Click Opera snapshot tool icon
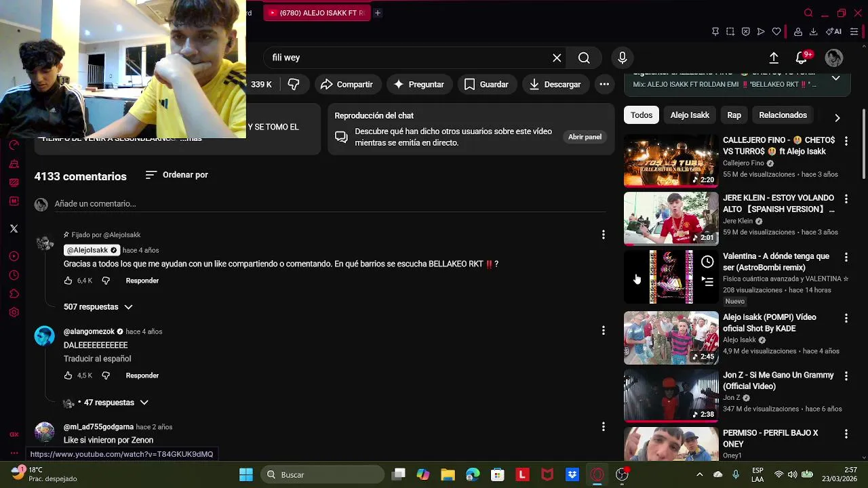Image resolution: width=868 pixels, height=488 pixels. [730, 32]
